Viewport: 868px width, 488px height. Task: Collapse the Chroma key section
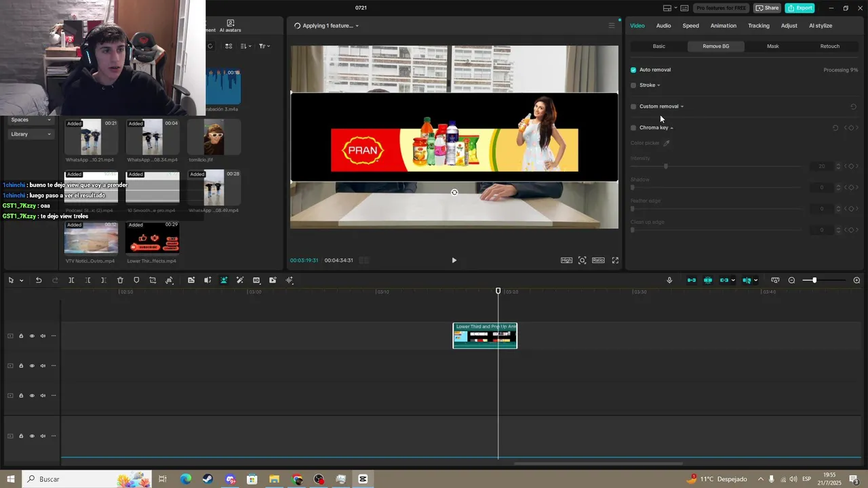tap(672, 127)
